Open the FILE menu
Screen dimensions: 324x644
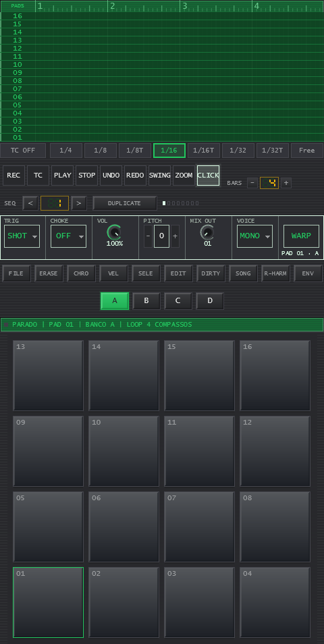pyautogui.click(x=16, y=273)
